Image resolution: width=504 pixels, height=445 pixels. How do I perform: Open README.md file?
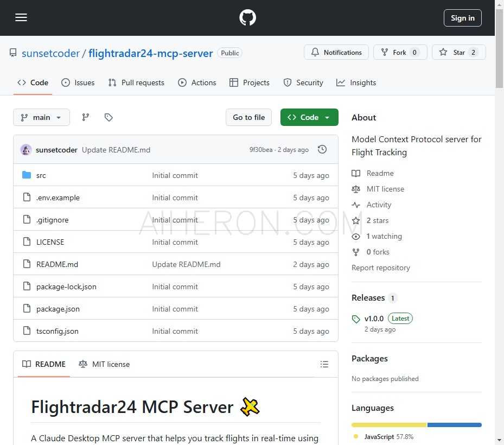click(57, 264)
